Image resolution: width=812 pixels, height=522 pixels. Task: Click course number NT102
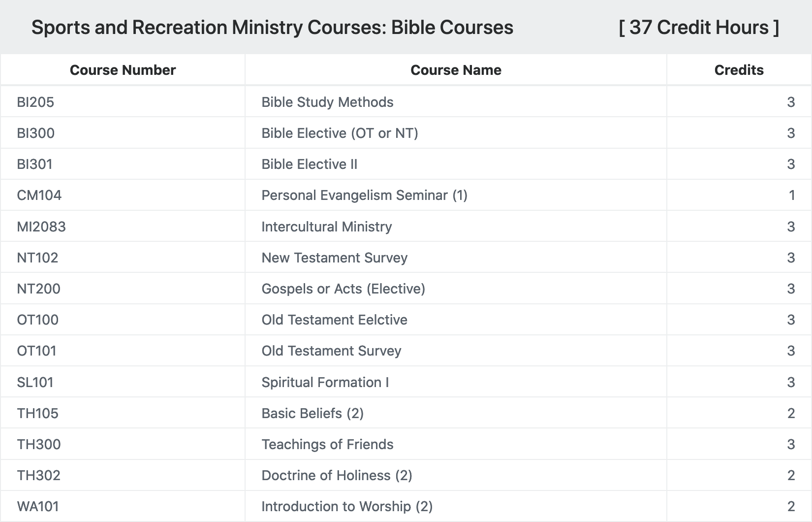pyautogui.click(x=37, y=258)
